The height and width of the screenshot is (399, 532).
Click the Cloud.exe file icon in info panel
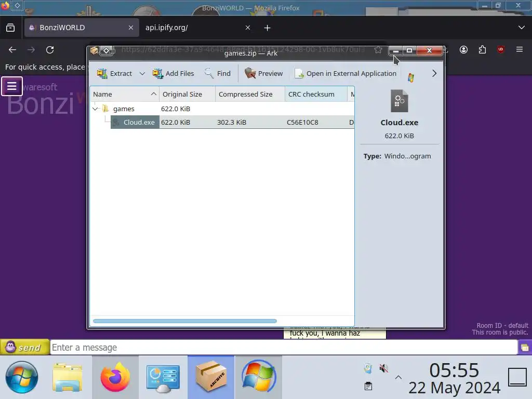click(x=400, y=101)
